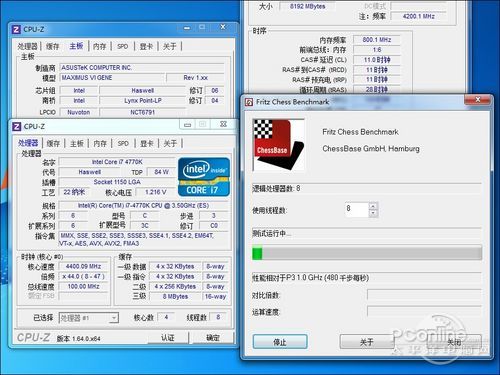Screen dimensions: 500x375
Task: Click the 停止 button in Fritz benchmark
Action: [280, 342]
